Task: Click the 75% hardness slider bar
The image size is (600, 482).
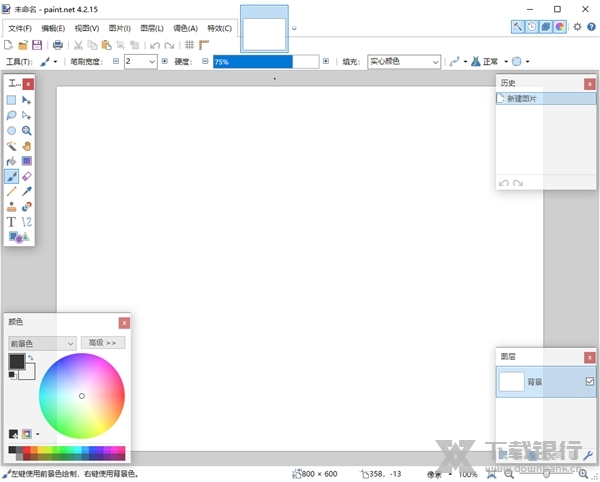Action: (x=266, y=62)
